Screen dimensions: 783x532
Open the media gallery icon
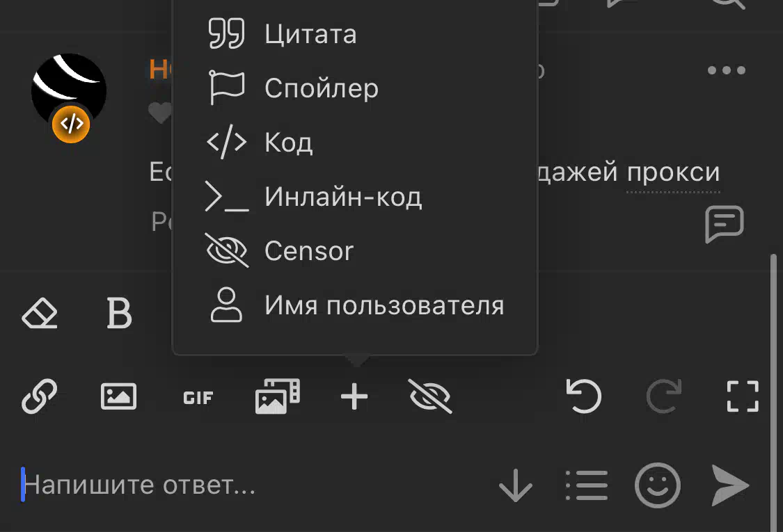[277, 396]
